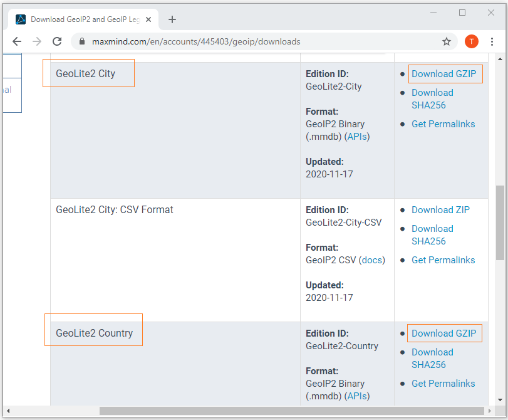Select the GeoLite2-City edition ID text
508x420 pixels.
[x=334, y=87]
